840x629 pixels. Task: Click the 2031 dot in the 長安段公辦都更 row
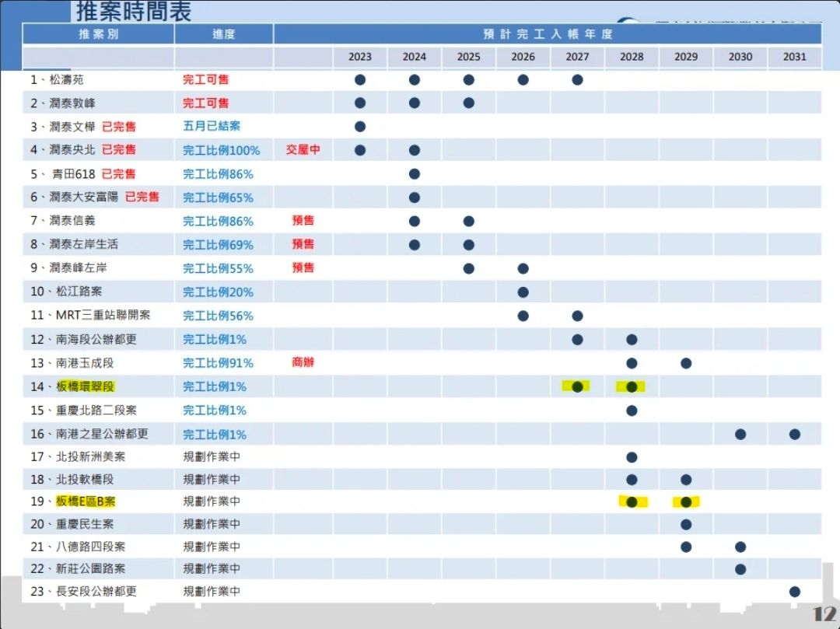[x=794, y=592]
